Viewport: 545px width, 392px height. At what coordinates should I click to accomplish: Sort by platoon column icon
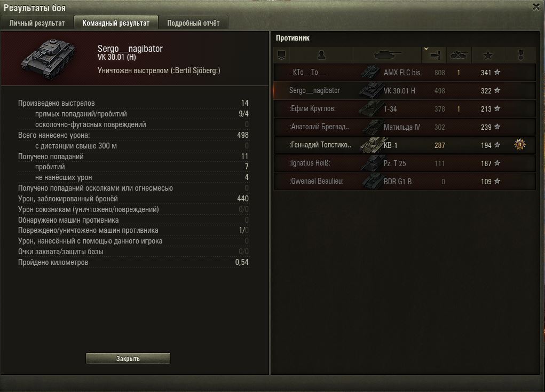point(281,55)
